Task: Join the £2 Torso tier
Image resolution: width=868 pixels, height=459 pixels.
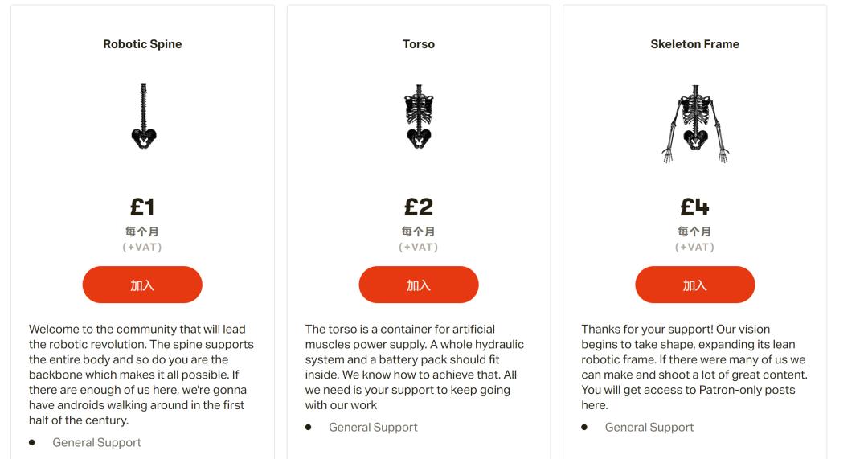Action: click(x=419, y=285)
